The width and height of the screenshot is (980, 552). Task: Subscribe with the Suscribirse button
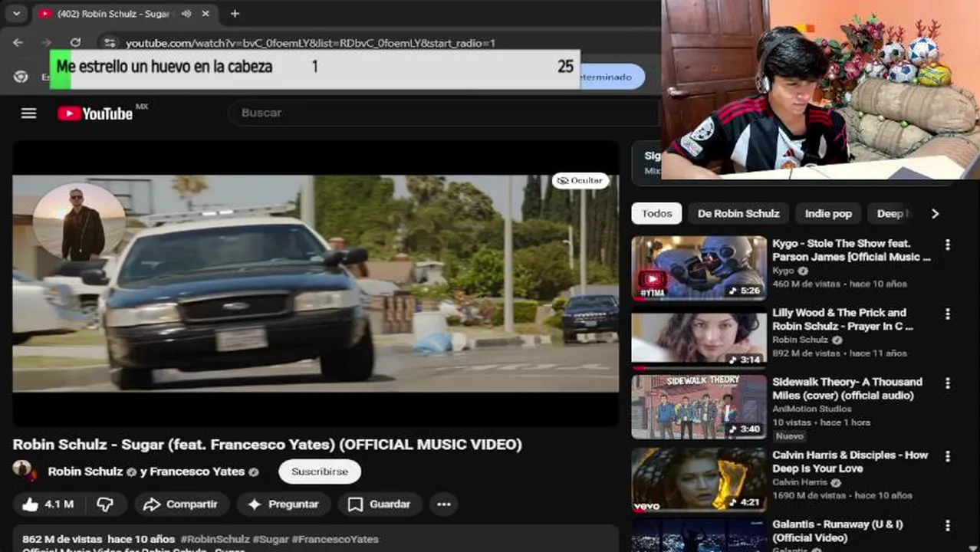(x=320, y=472)
